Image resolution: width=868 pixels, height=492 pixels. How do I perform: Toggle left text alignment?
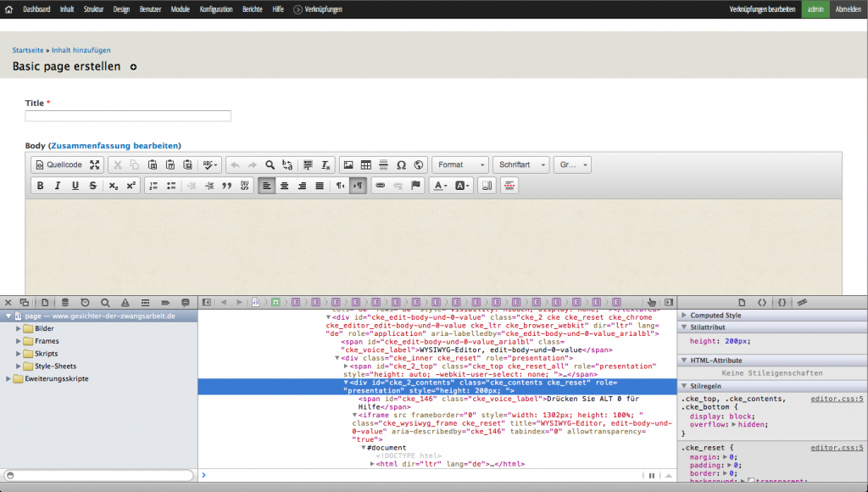tap(266, 186)
